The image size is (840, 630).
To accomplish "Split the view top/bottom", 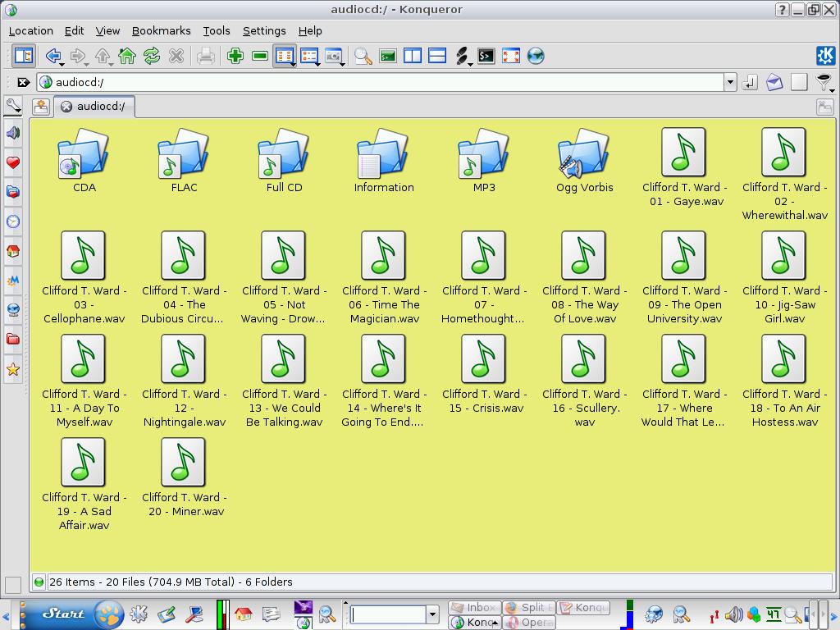I will tap(437, 56).
